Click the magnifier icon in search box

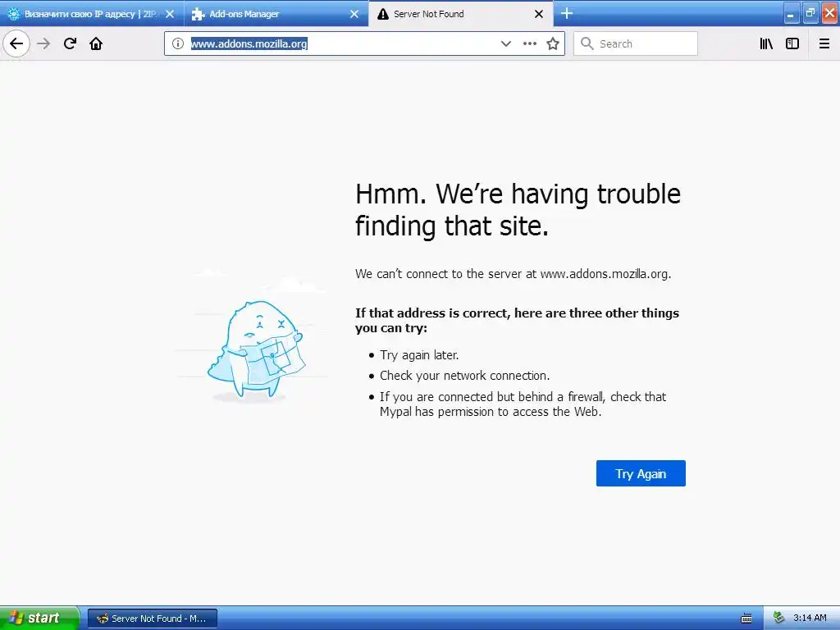[x=587, y=43]
